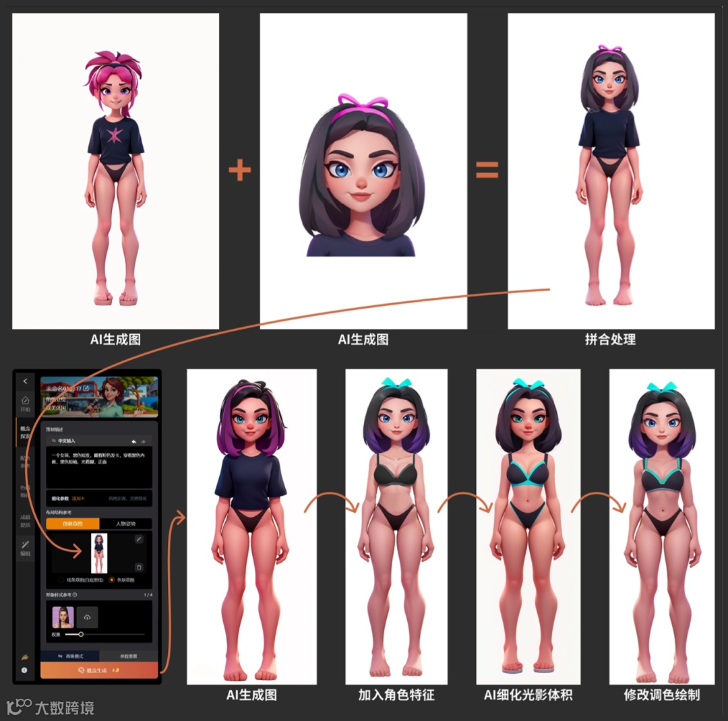The height and width of the screenshot is (721, 728).
Task: Select the 色块草图 radio option
Action: pyautogui.click(x=122, y=580)
